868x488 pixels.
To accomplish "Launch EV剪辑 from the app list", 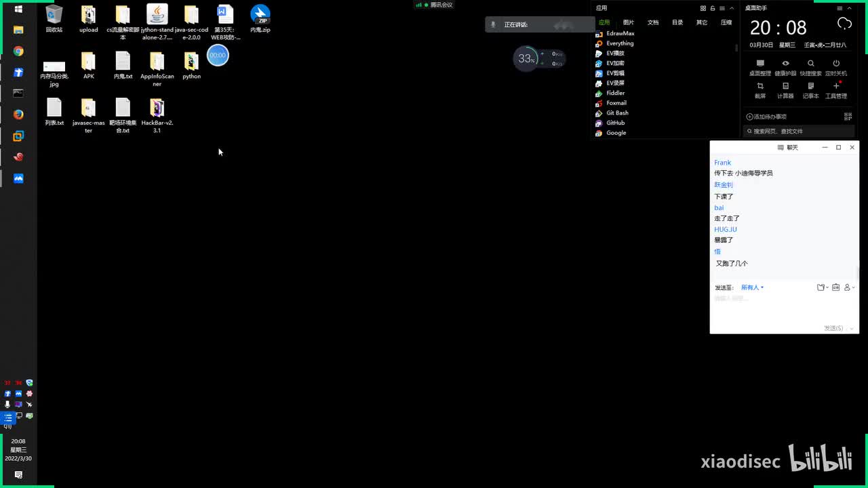I will click(x=610, y=73).
